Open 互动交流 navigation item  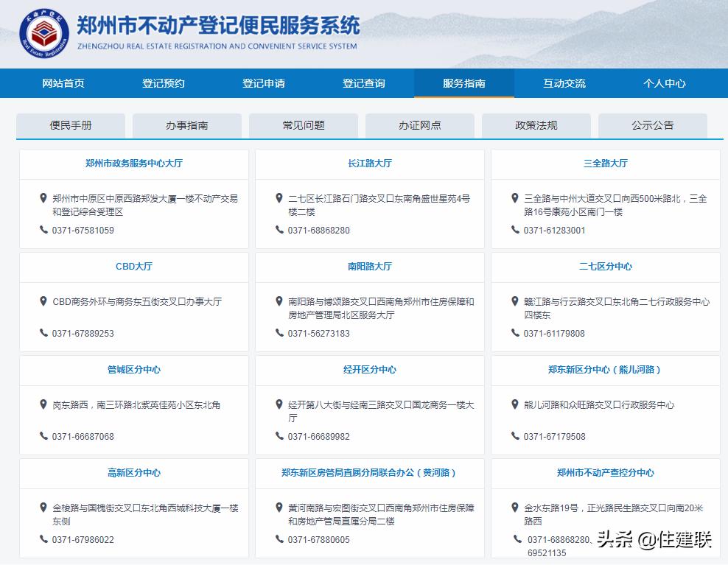click(564, 83)
